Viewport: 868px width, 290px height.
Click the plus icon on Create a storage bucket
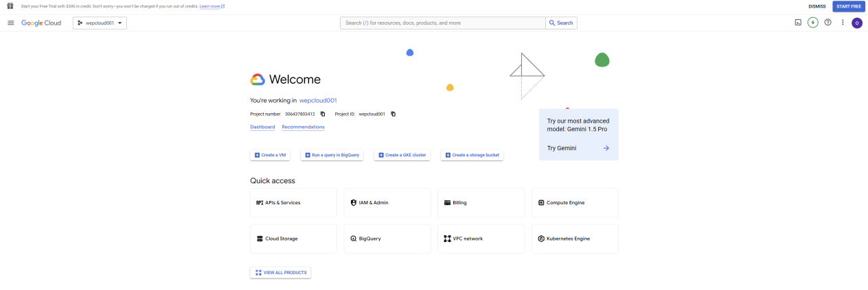448,155
